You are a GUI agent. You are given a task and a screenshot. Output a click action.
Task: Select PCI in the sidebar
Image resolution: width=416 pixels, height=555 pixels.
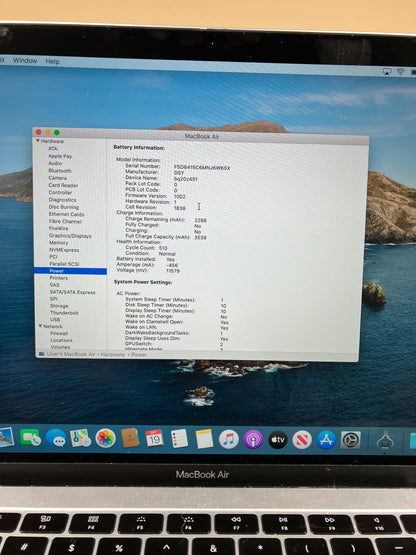tap(53, 257)
